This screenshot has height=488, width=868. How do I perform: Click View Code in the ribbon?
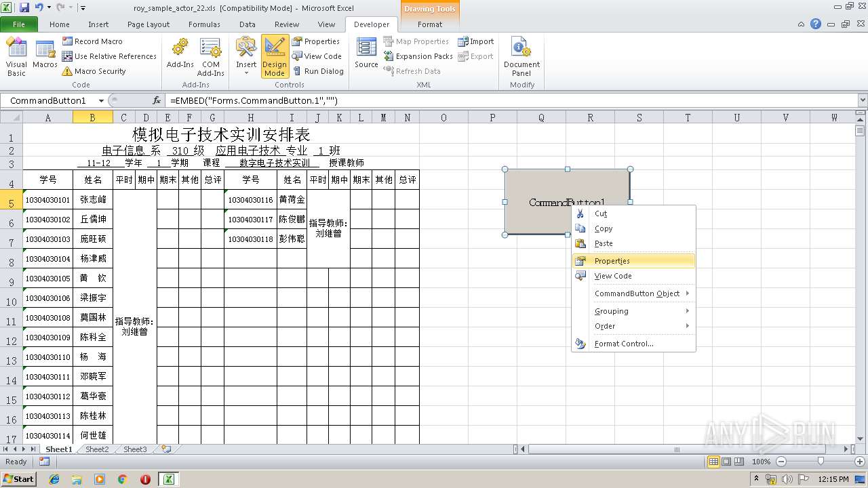[x=317, y=56]
